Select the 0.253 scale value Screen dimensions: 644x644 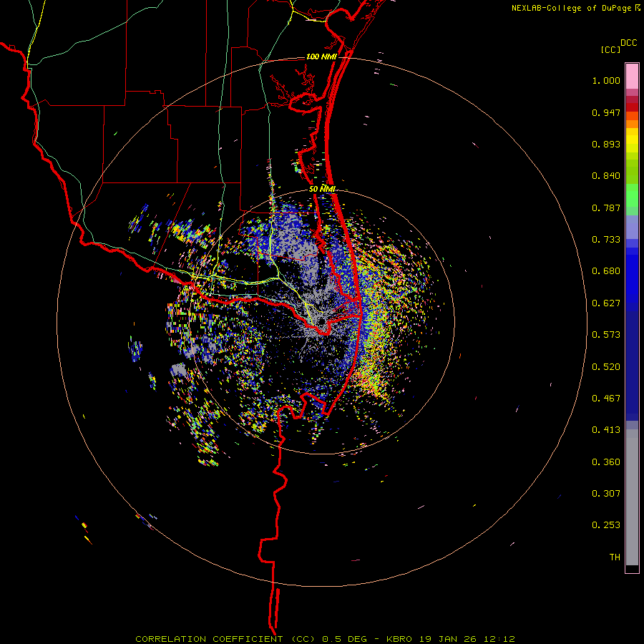pyautogui.click(x=606, y=525)
